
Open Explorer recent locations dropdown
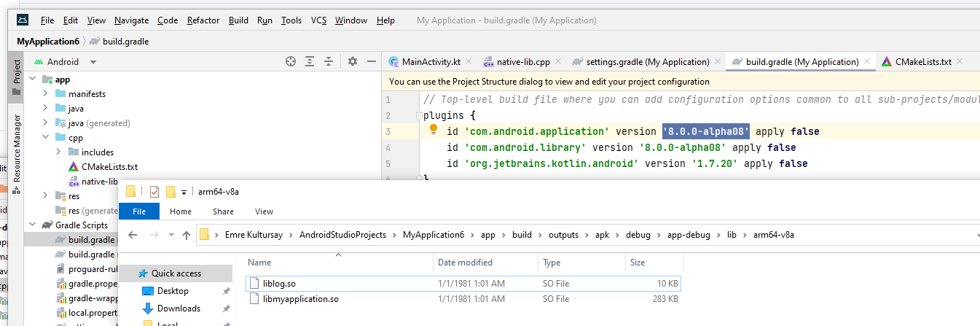[x=169, y=235]
